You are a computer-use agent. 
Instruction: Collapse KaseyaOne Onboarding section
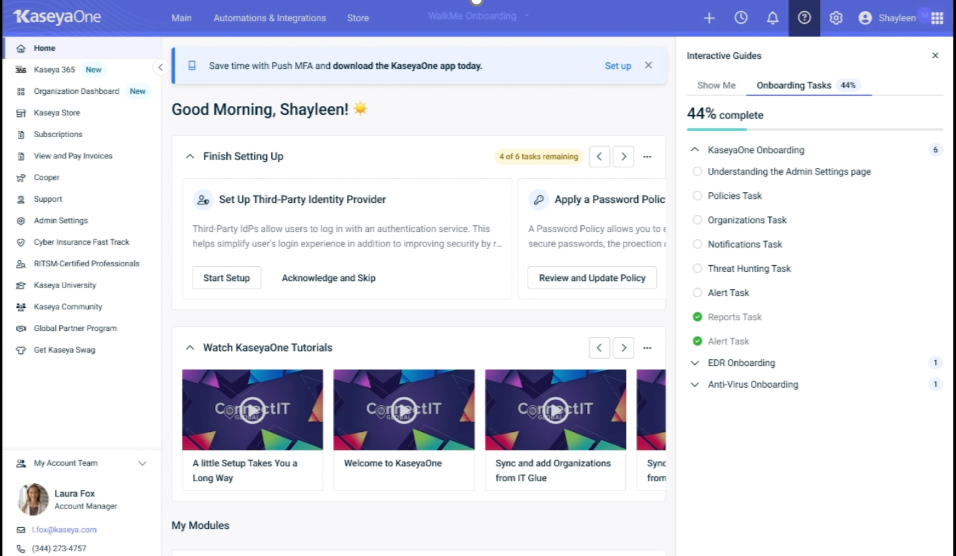(x=694, y=150)
